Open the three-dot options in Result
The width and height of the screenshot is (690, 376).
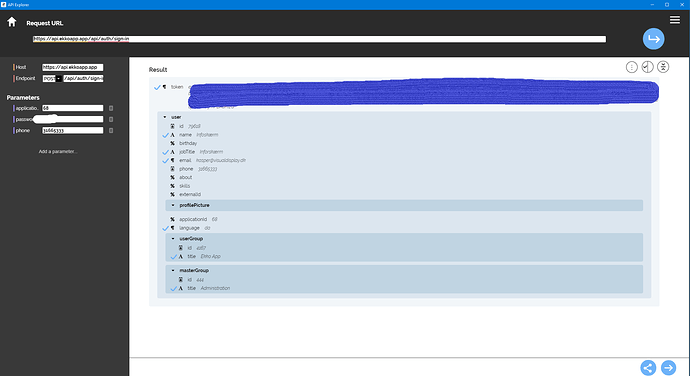point(631,67)
